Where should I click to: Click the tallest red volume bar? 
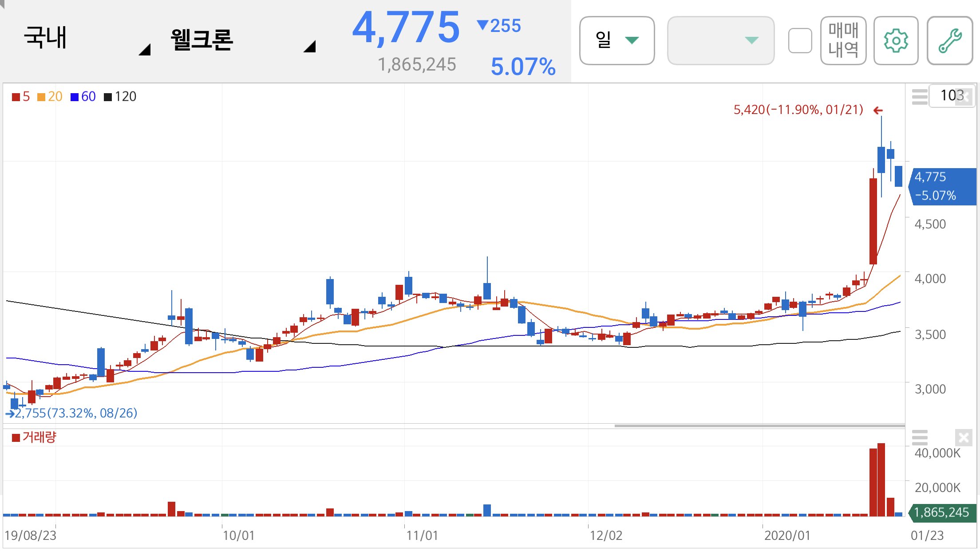coord(881,480)
